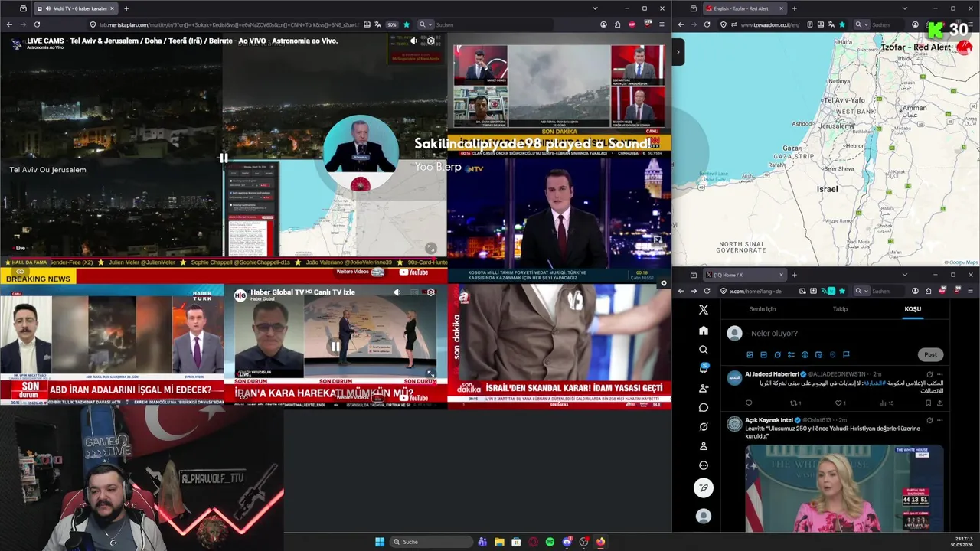Open X messages chat bubble icon
The image size is (980, 551).
(704, 407)
